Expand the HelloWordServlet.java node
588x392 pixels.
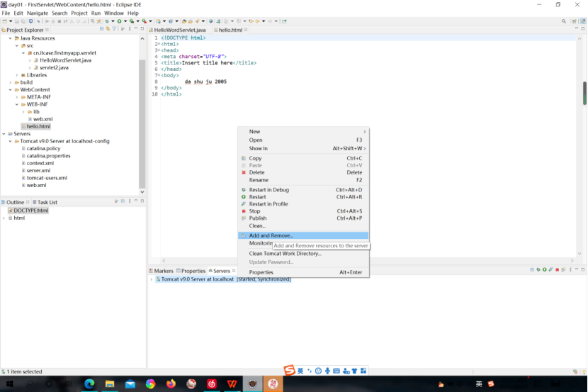(30, 60)
